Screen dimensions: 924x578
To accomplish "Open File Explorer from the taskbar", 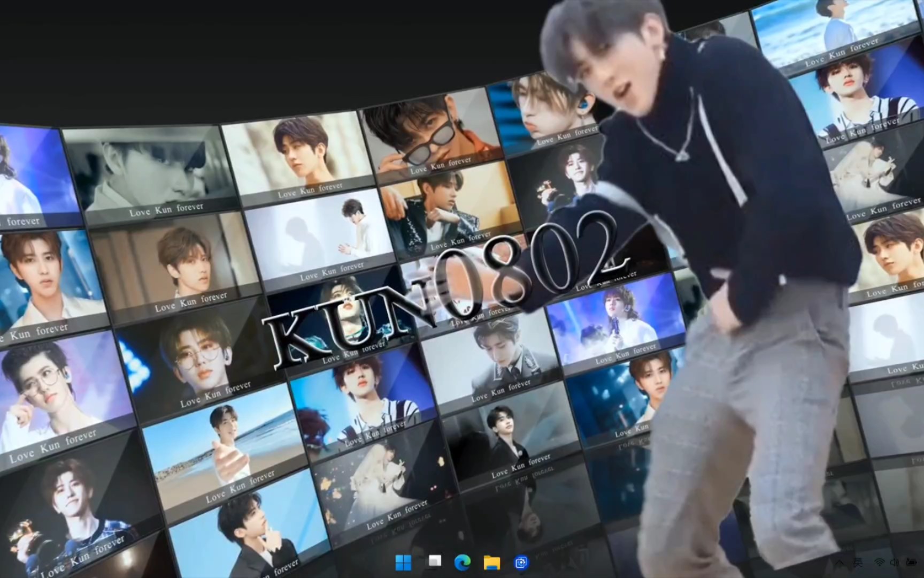I will click(491, 562).
